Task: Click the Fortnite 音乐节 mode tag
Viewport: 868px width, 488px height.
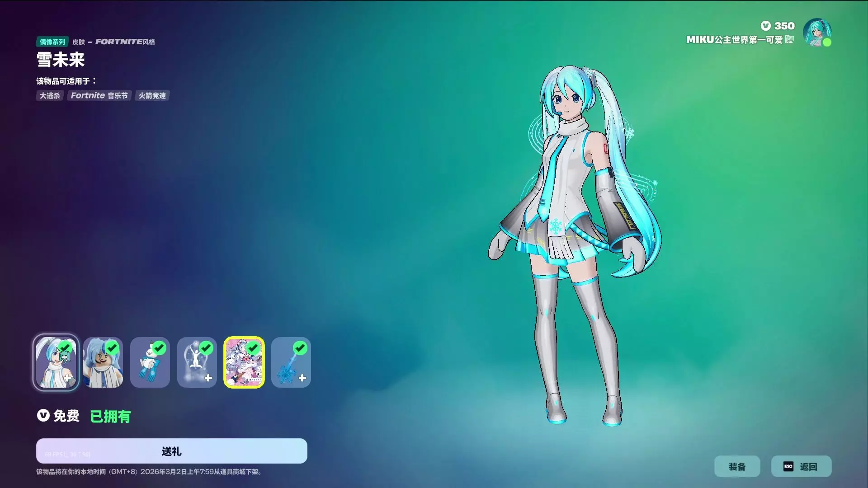Action: (99, 96)
